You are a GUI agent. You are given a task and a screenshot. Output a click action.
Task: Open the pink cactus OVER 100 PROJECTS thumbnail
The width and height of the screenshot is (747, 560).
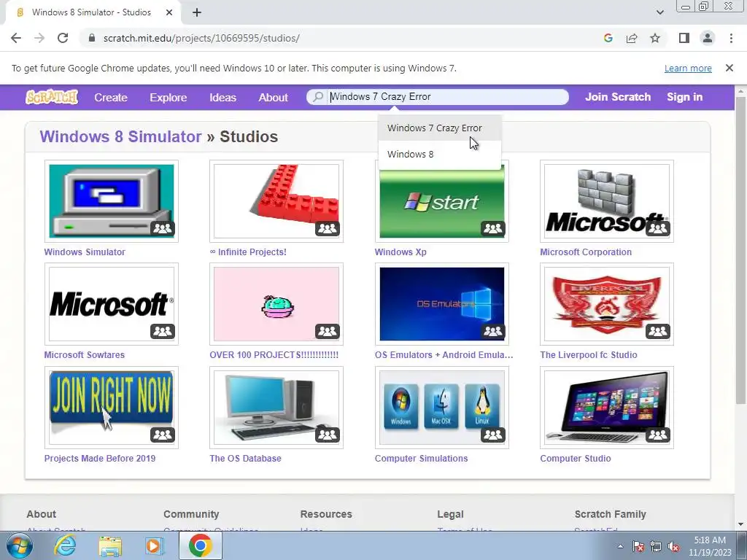click(276, 304)
